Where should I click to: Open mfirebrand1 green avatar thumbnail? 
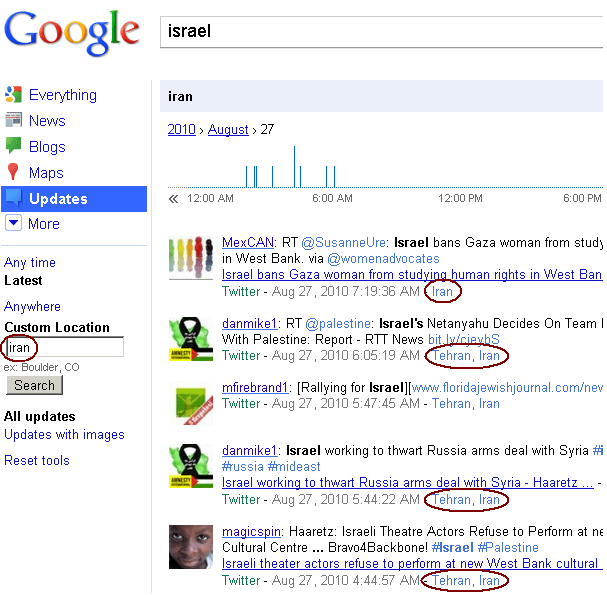[191, 403]
